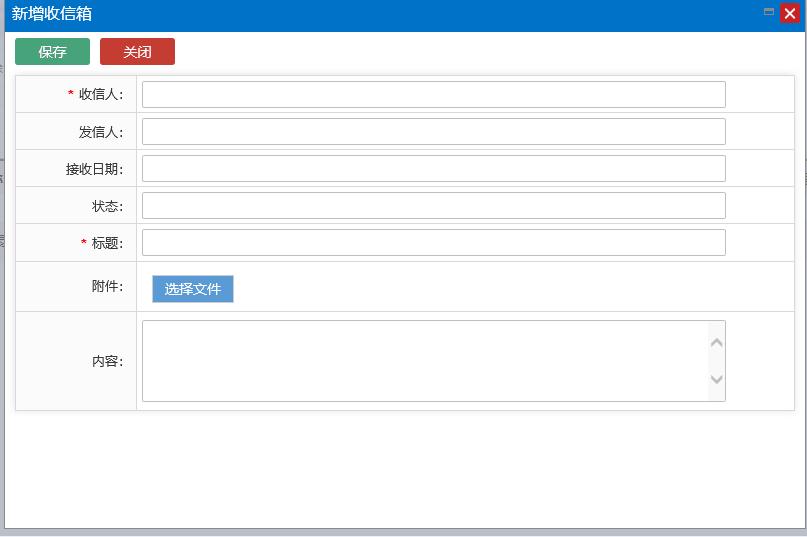
Task: Click the red 关闭 (Close) button
Action: coord(137,52)
